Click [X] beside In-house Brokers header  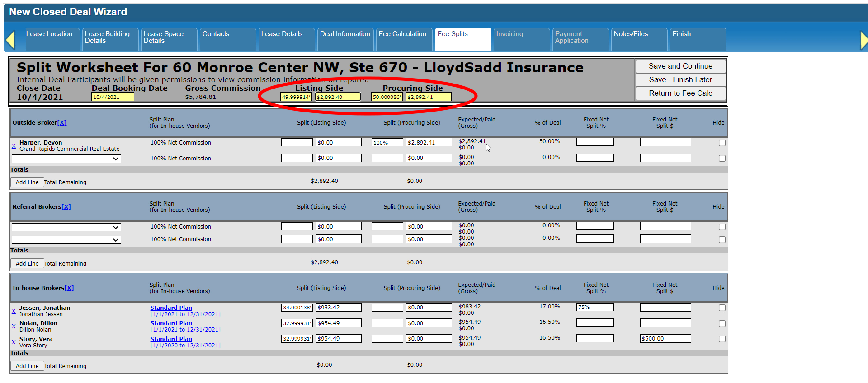click(69, 288)
